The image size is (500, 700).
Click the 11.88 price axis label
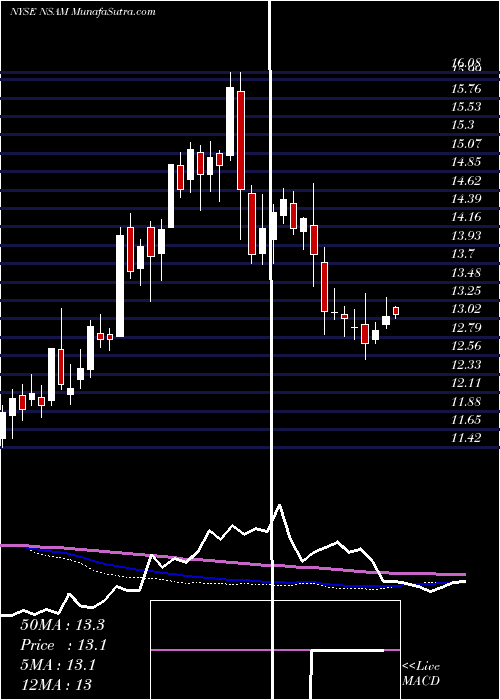[467, 402]
